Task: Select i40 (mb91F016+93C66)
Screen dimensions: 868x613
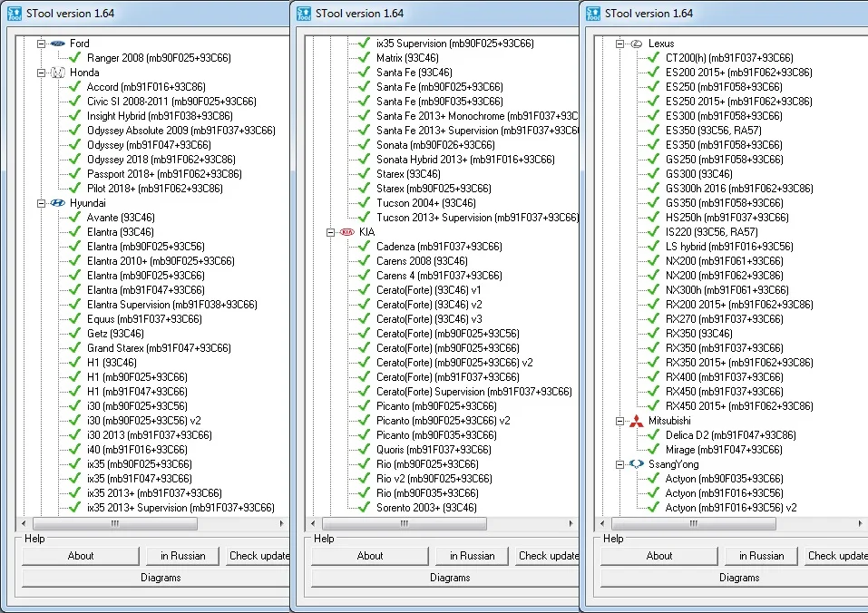Action: [137, 450]
